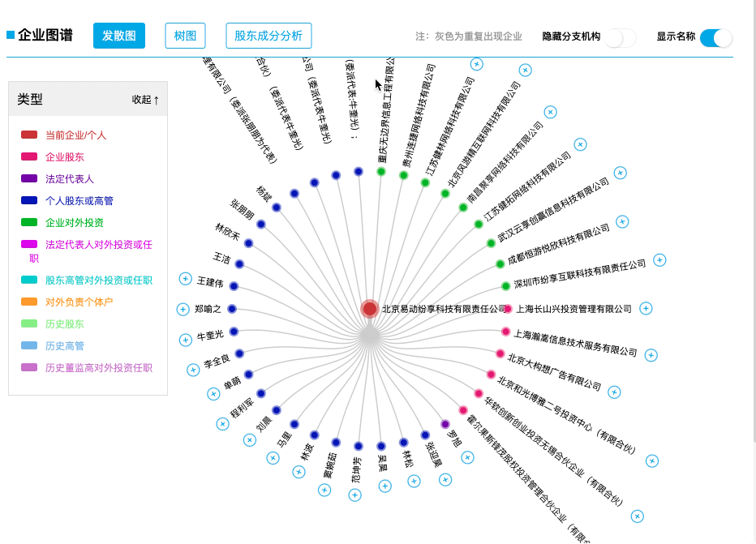Expand the plus icon after 江苏健林网络科技有限公司
Image resolution: width=756 pixels, height=544 pixels.
coord(476,63)
